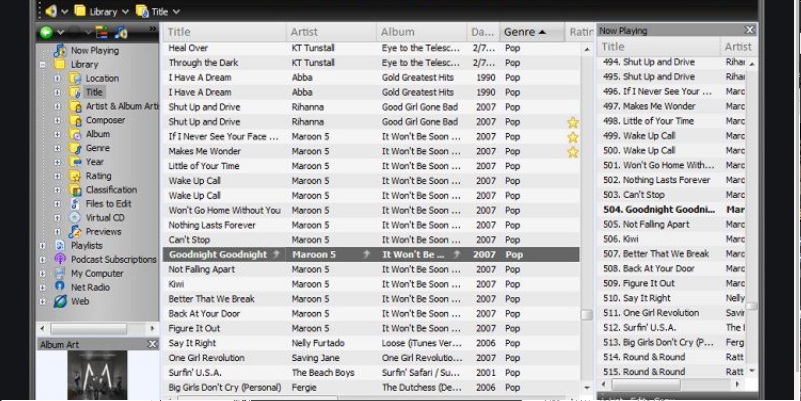Screen dimensions: 801x401
Task: Click the green back navigation arrow icon
Action: tap(46, 33)
